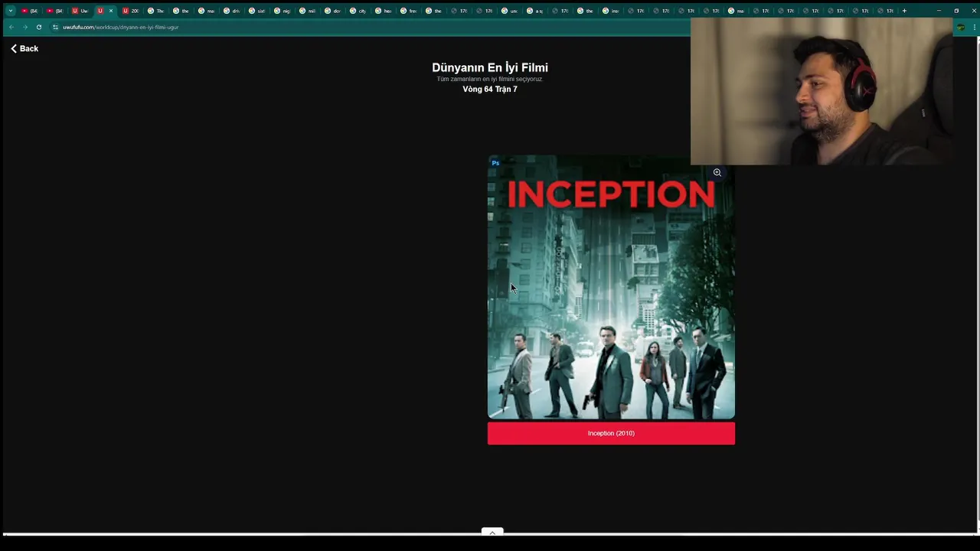Switch to the 'dor' Google tab
Viewport: 980px width, 551px height.
[332, 11]
